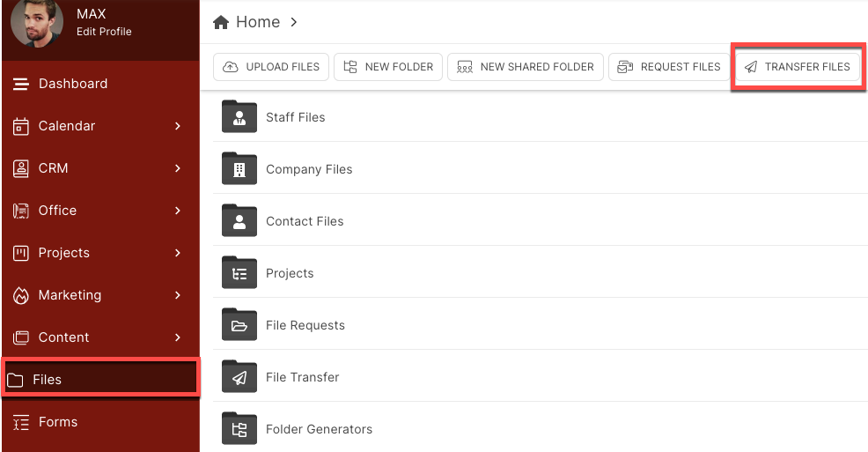Click the Upload Files button
The height and width of the screenshot is (452, 868).
271,67
